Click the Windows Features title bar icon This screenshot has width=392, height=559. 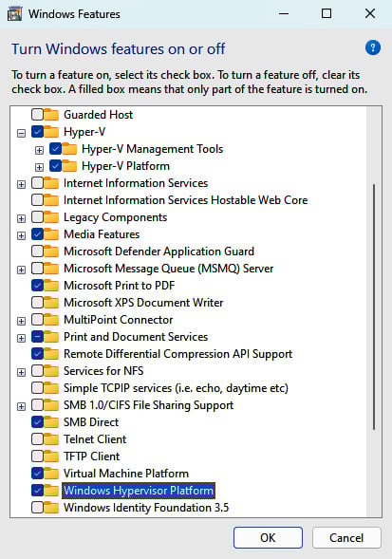pos(14,14)
